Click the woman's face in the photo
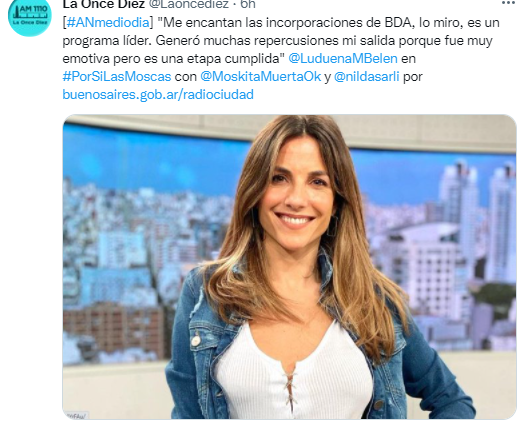Image resolution: width=520 pixels, height=430 pixels. tap(296, 192)
